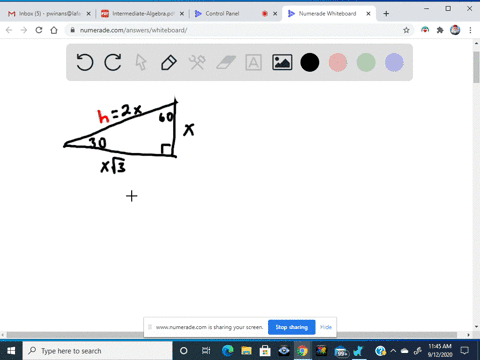Open the crossed tools icon
This screenshot has height=360, width=480.
pos(197,62)
